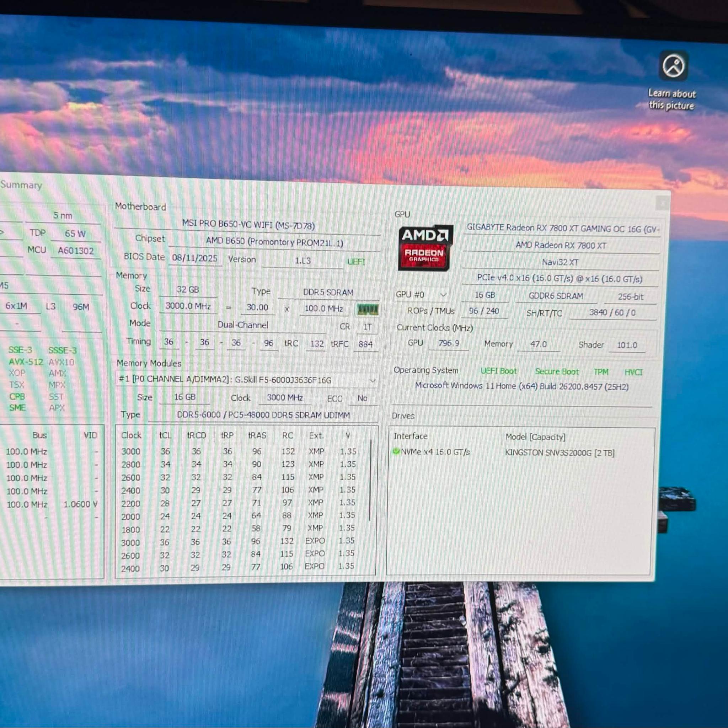Click the module type DDR5-6000 / PC5-48000 field

click(x=263, y=415)
